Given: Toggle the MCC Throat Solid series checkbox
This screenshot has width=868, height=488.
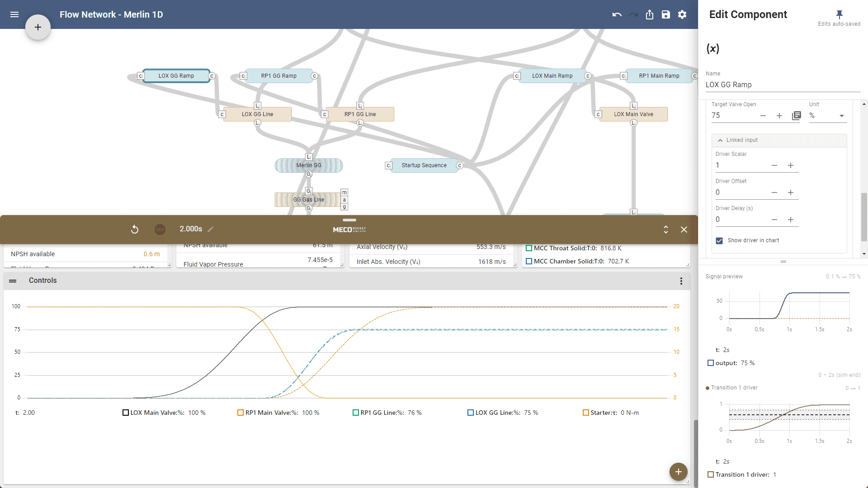Looking at the screenshot, I should 529,248.
